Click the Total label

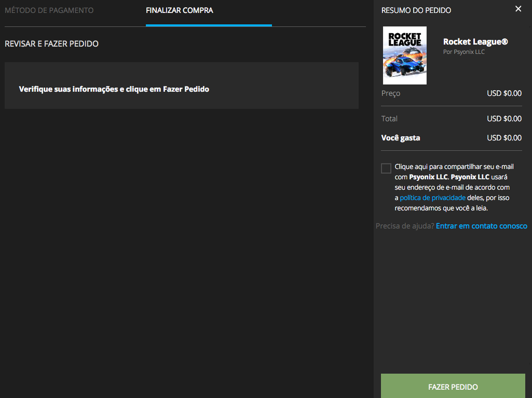389,119
